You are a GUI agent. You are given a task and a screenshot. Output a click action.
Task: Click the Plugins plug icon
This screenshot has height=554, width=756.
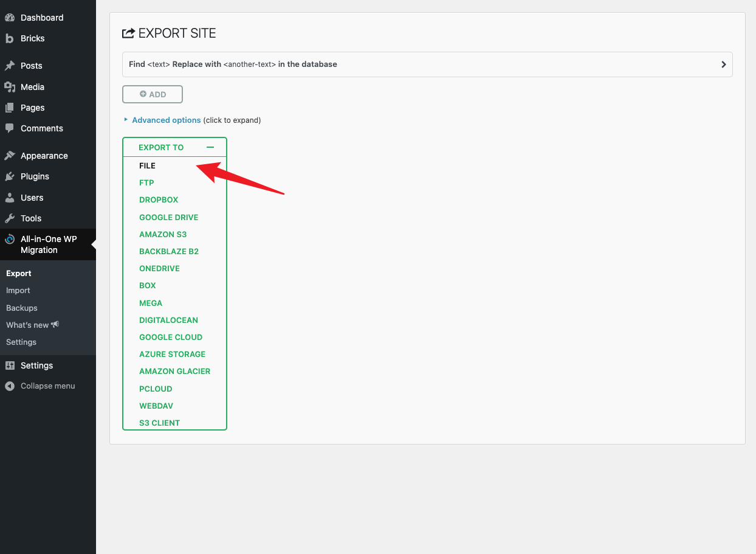click(10, 176)
